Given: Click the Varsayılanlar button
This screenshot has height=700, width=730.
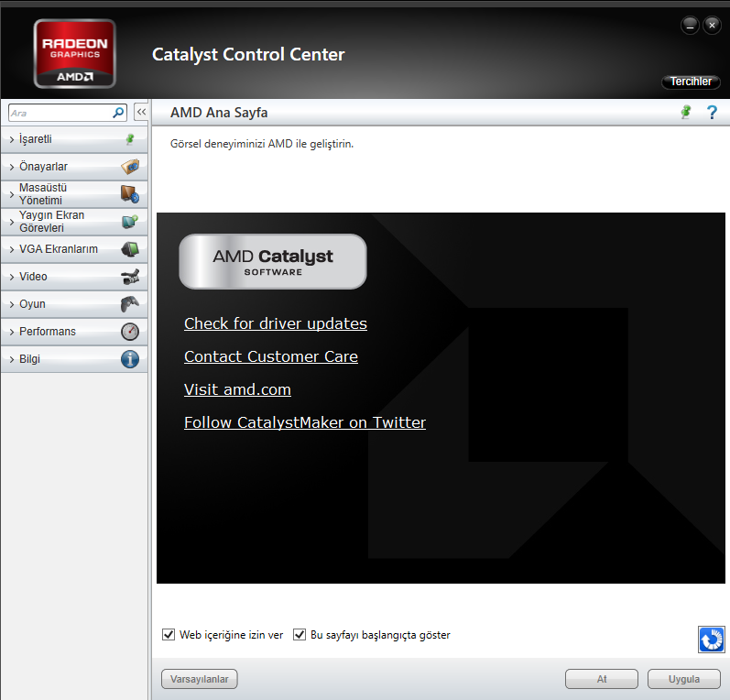Looking at the screenshot, I should point(200,679).
